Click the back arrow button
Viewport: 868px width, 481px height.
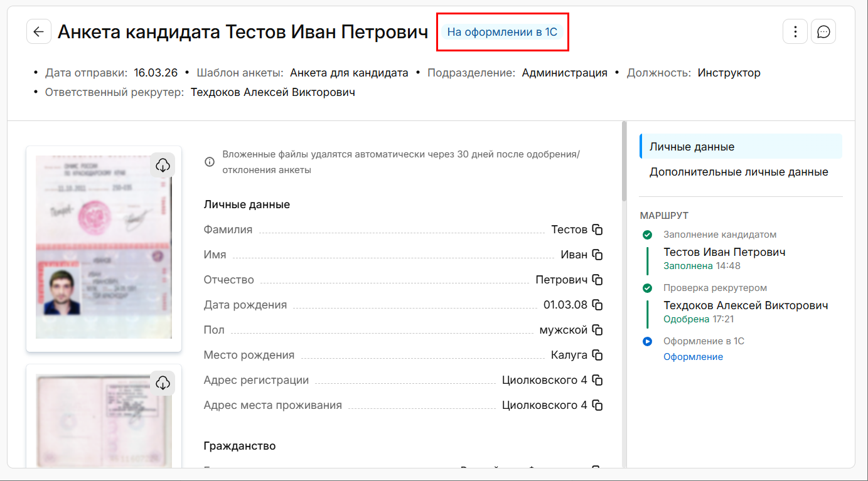tap(39, 31)
